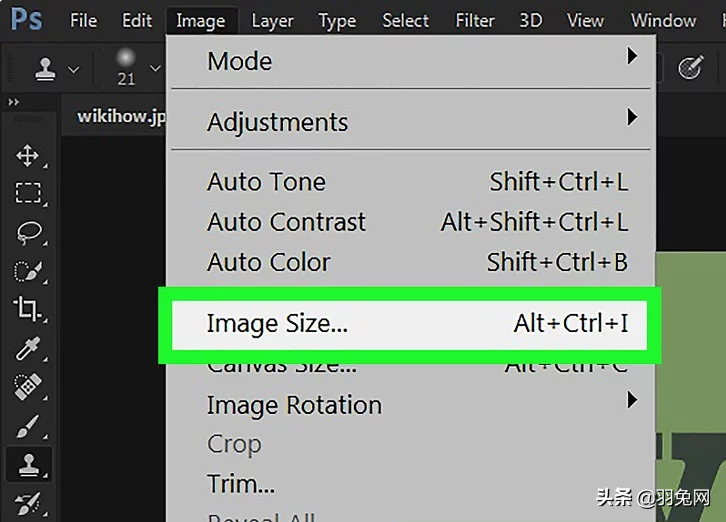
Task: Select the Eyedropper tool
Action: pyautogui.click(x=27, y=349)
